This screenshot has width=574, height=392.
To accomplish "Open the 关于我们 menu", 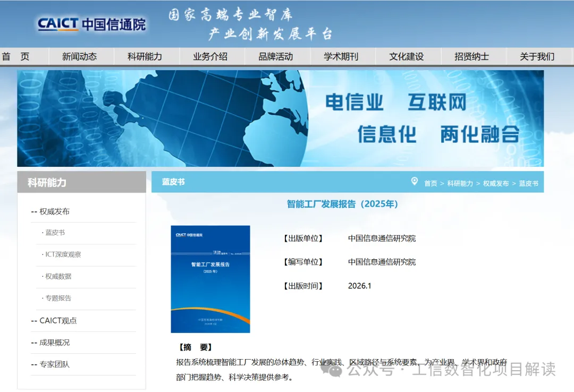I will tap(537, 56).
